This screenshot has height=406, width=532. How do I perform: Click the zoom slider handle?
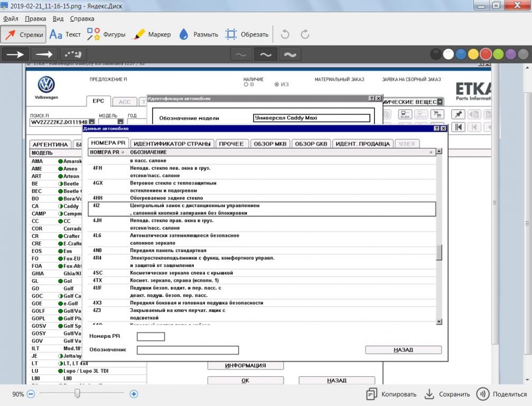[77, 394]
